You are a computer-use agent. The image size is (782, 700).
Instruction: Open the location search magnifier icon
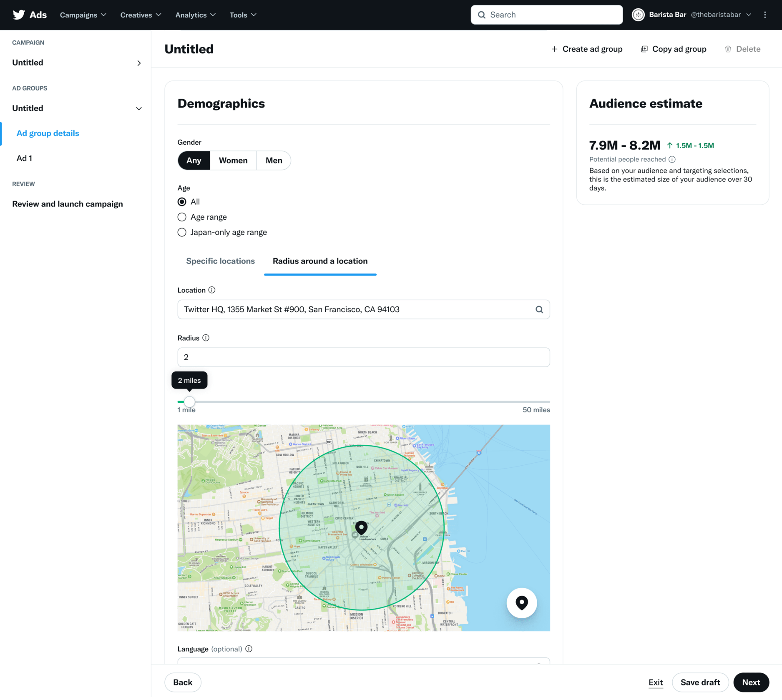(x=539, y=309)
